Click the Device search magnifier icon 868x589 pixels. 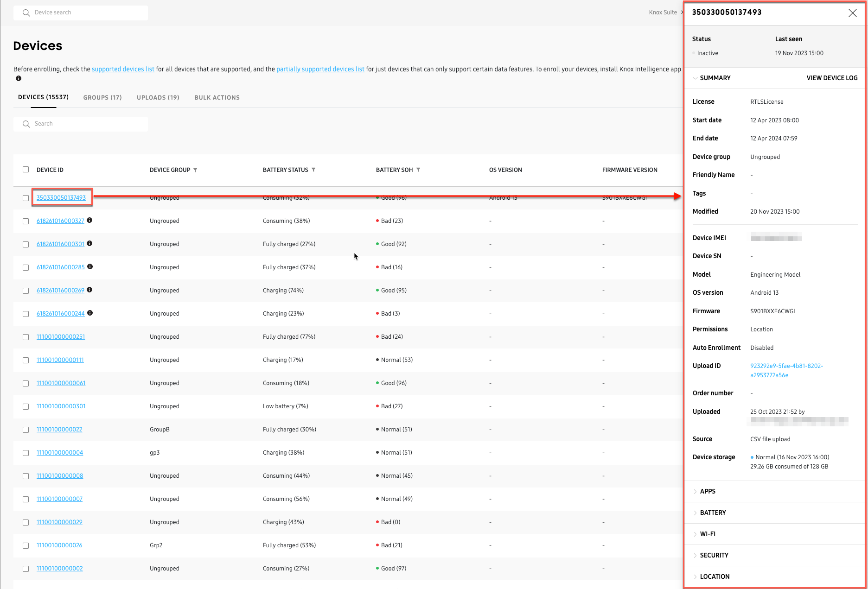click(x=26, y=13)
